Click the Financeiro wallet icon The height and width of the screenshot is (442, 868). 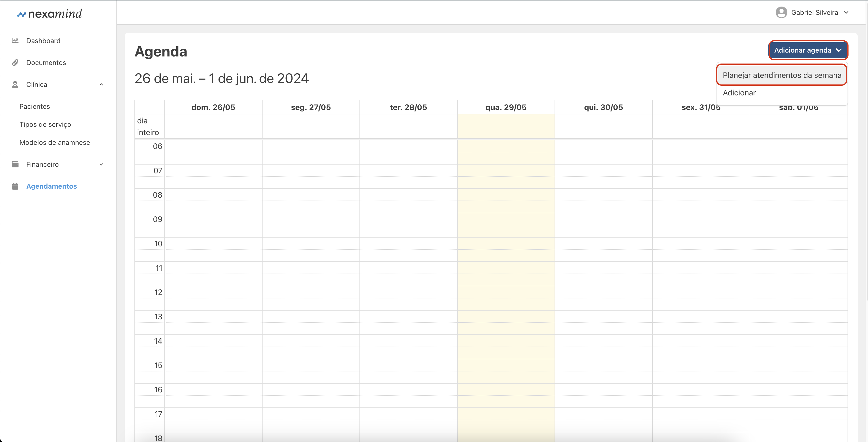tap(15, 164)
